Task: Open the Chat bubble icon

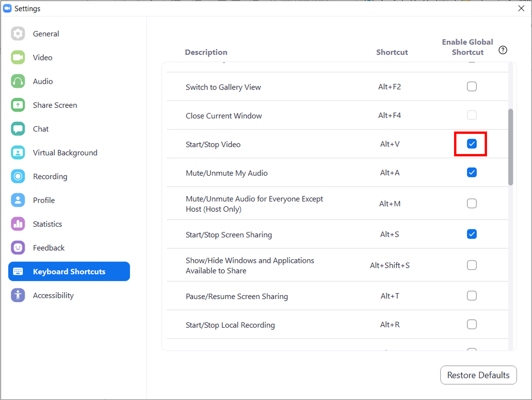Action: pyautogui.click(x=18, y=129)
